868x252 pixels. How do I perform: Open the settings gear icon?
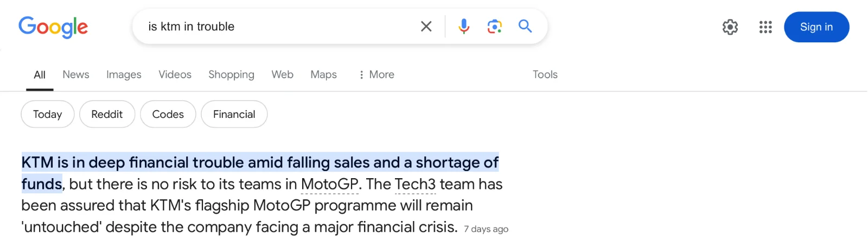(730, 27)
